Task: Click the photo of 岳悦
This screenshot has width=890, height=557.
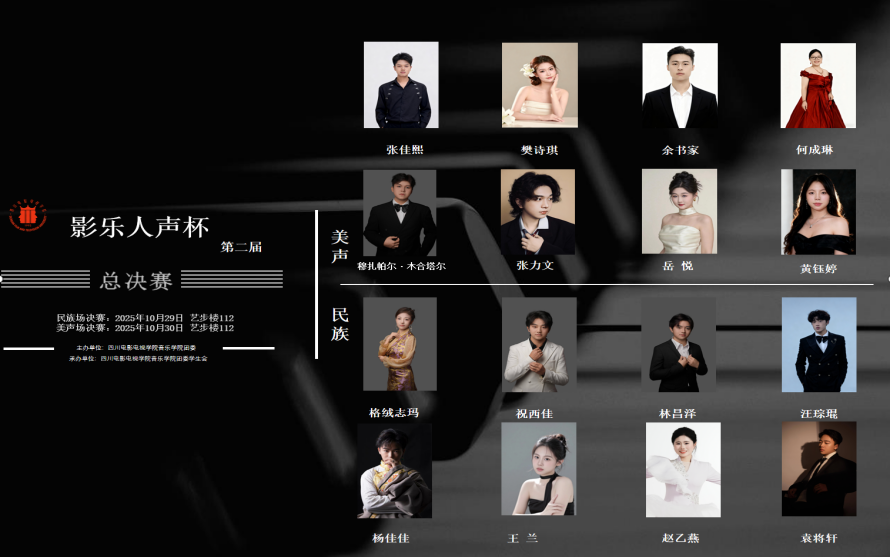Action: click(679, 212)
